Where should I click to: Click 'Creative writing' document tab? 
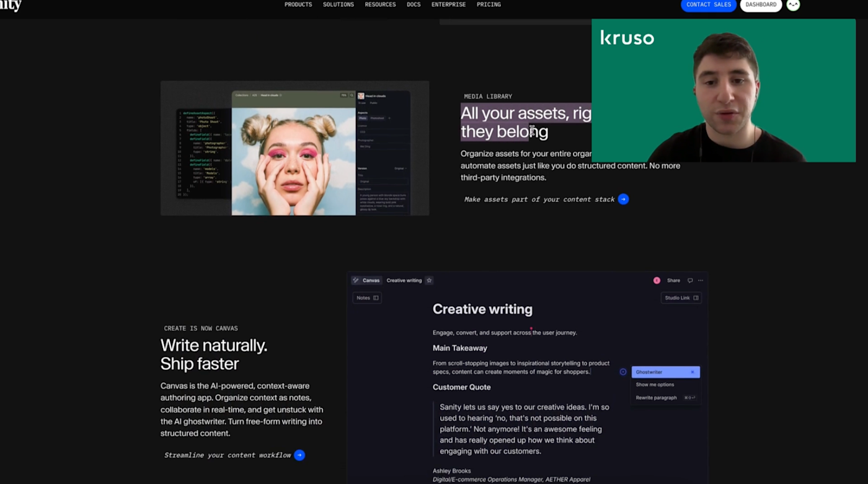click(x=404, y=280)
